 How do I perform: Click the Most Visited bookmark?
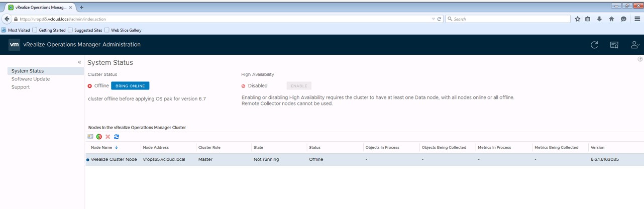pyautogui.click(x=16, y=30)
